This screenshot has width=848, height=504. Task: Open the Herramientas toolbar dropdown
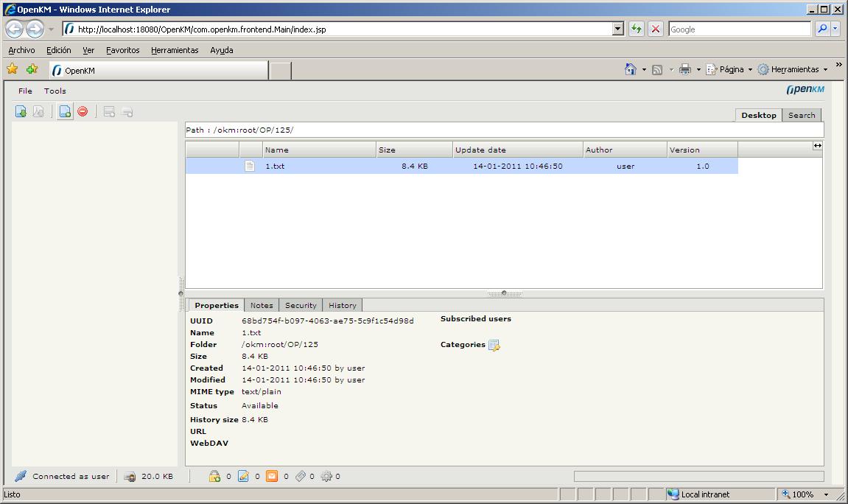click(x=793, y=69)
